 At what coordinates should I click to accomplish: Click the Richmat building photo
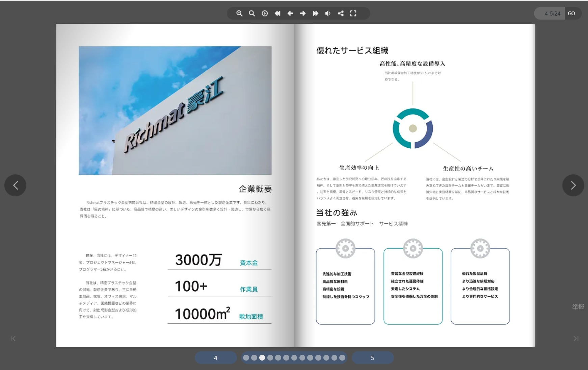(175, 110)
